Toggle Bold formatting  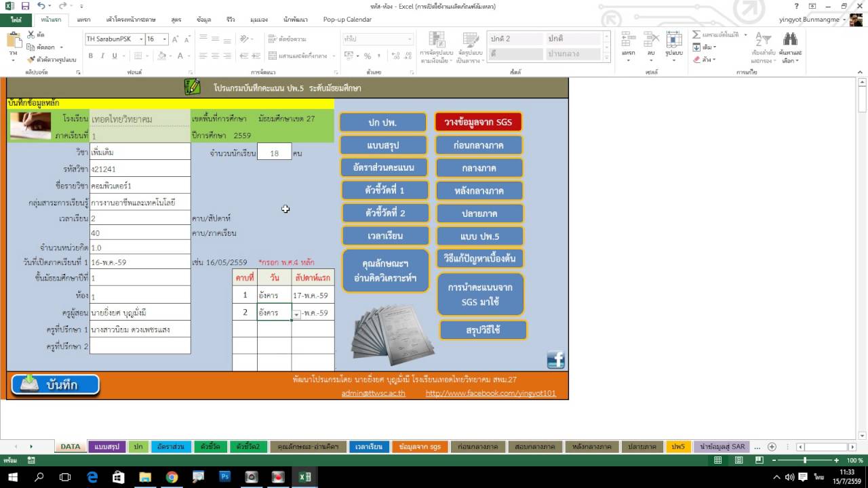[91, 56]
